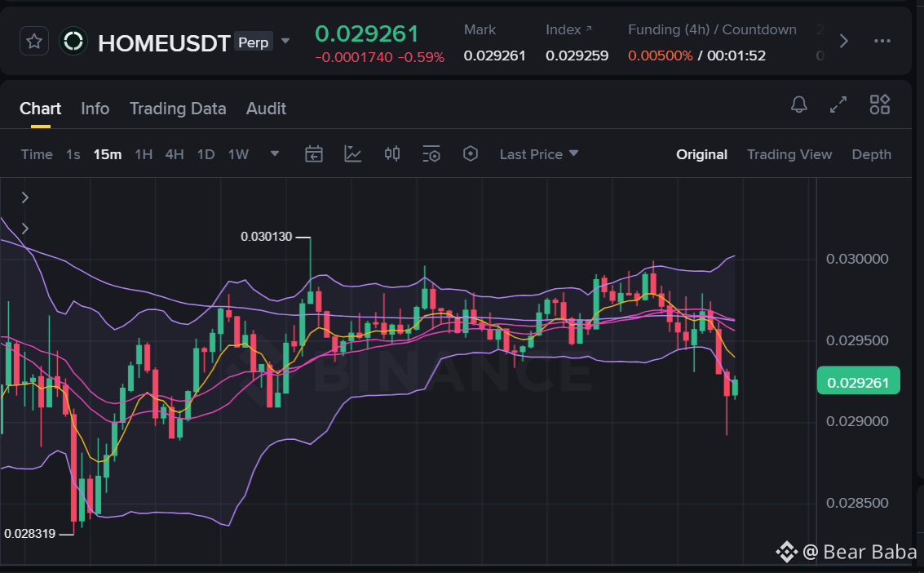Screen dimensions: 924x573
Task: Open the layout grid settings icon
Action: pyautogui.click(x=880, y=104)
